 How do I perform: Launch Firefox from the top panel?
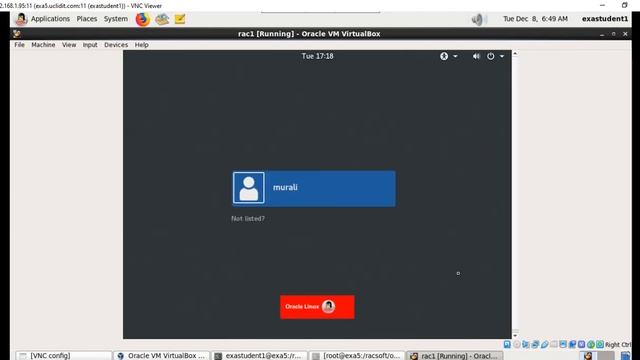pos(142,19)
